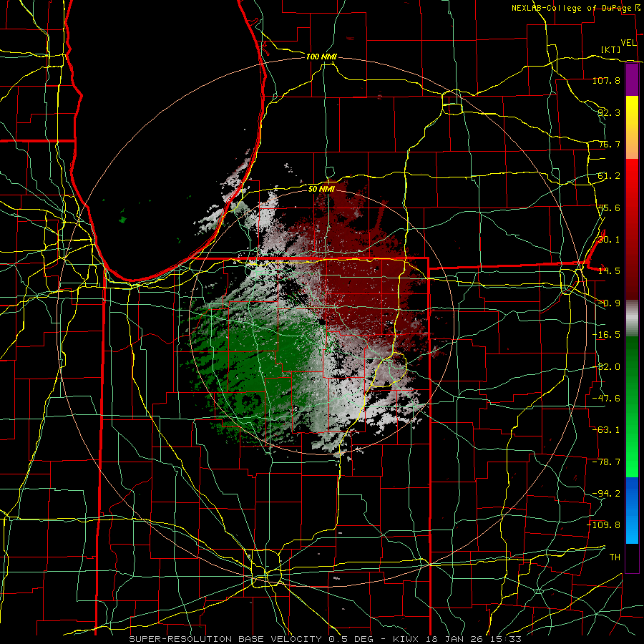Image resolution: width=644 pixels, height=644 pixels.
Task: Click the [KT] units label
Action: click(x=611, y=49)
